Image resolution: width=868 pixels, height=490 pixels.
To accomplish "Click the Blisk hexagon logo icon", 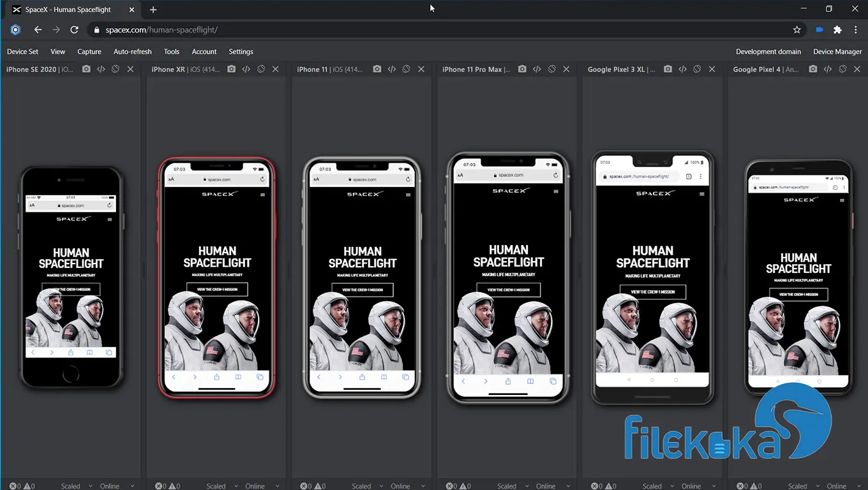I will [x=15, y=30].
